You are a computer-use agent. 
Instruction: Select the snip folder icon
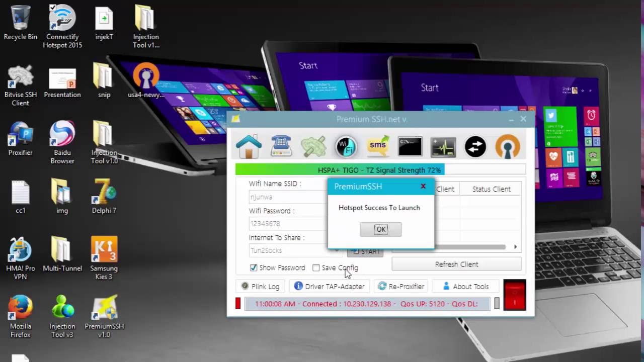click(104, 80)
